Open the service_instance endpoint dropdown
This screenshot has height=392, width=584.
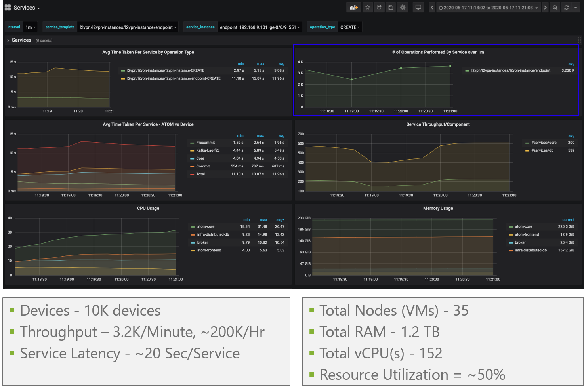point(260,27)
